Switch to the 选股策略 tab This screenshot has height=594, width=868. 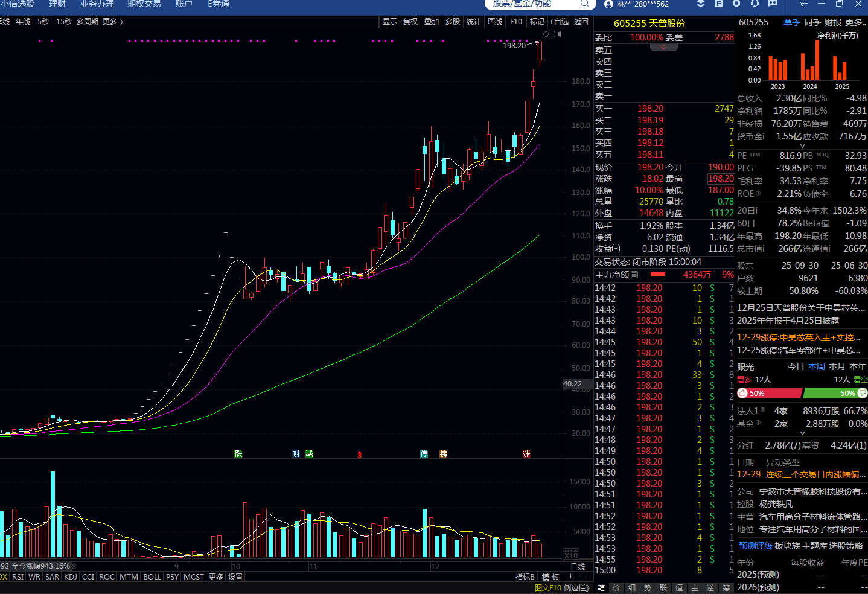(846, 545)
